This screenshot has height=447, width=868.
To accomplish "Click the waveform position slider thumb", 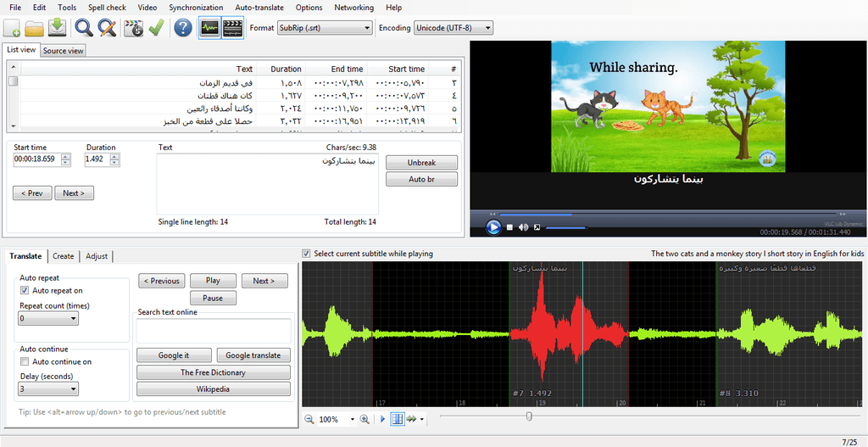I will 529,416.
